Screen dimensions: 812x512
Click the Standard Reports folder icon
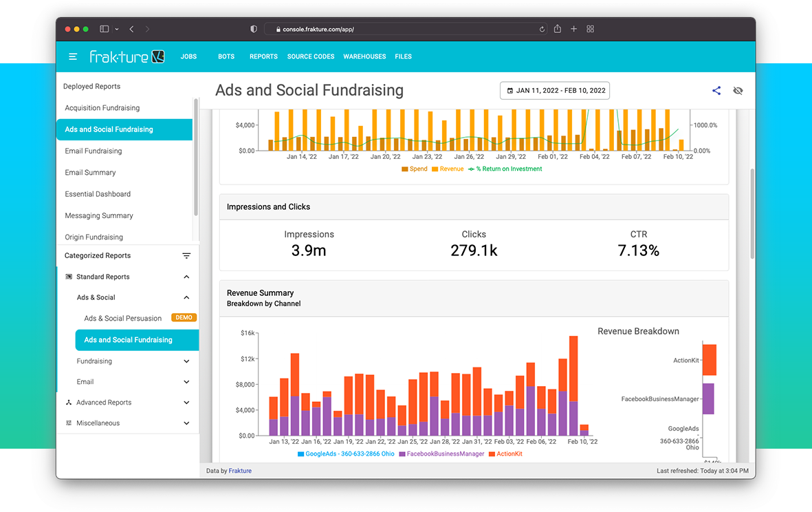tap(69, 277)
